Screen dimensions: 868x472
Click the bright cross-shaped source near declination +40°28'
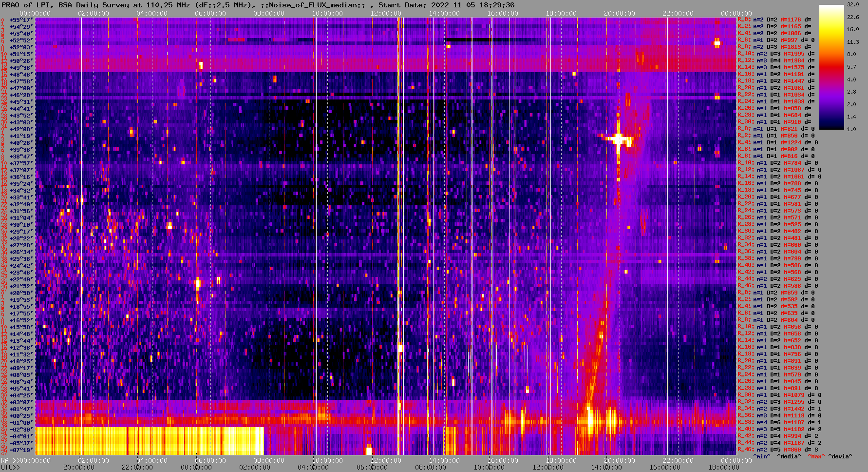(619, 140)
